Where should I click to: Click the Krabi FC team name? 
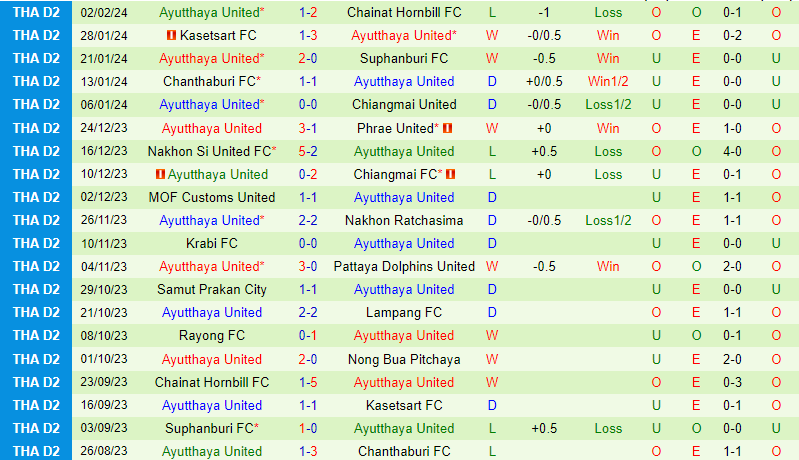[x=211, y=243]
